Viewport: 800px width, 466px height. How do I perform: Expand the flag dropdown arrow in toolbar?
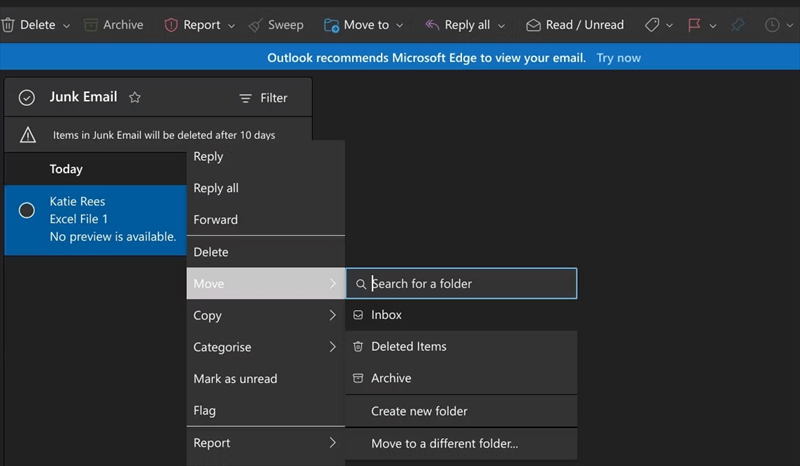pyautogui.click(x=712, y=25)
